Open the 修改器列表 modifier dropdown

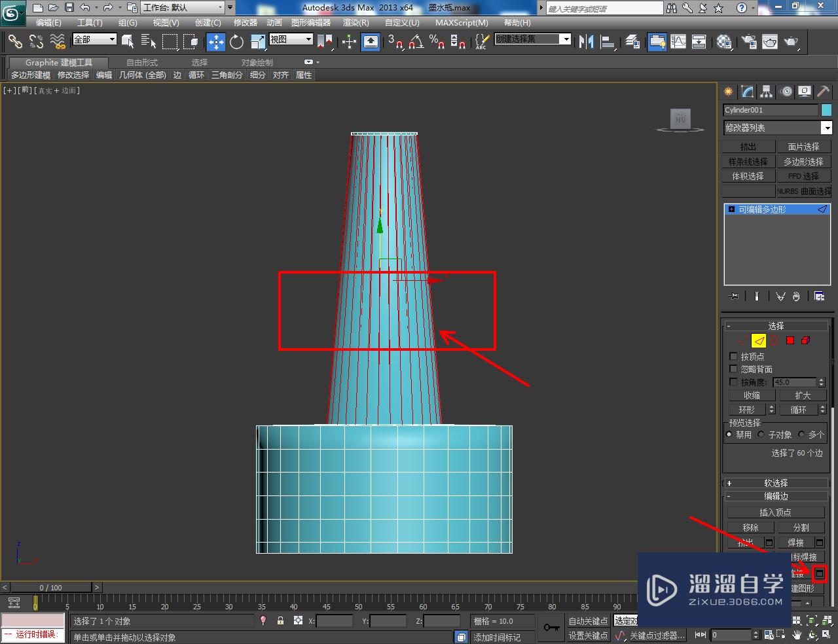(777, 128)
